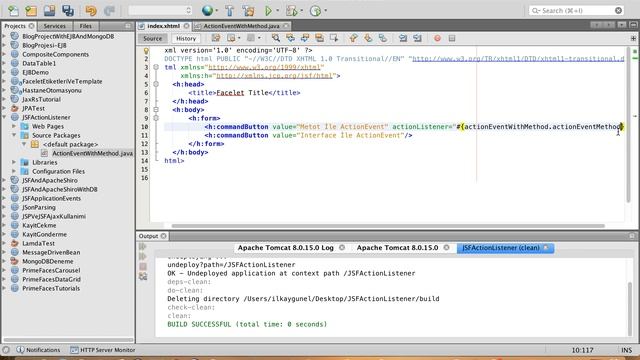Click the lightbulb hint on line 1

tap(146, 51)
